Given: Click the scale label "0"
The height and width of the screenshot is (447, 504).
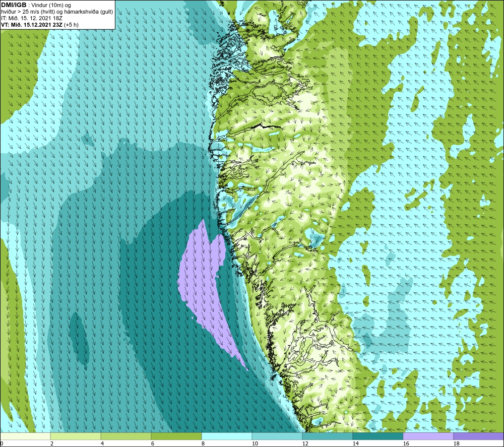Looking at the screenshot, I should (x=2, y=443).
